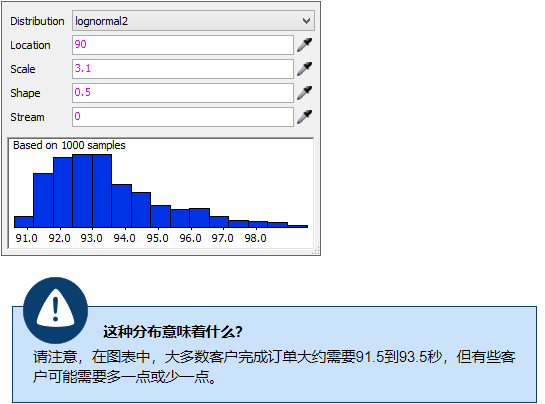
Task: Click the 97.0 axis label on histogram
Action: [x=222, y=239]
